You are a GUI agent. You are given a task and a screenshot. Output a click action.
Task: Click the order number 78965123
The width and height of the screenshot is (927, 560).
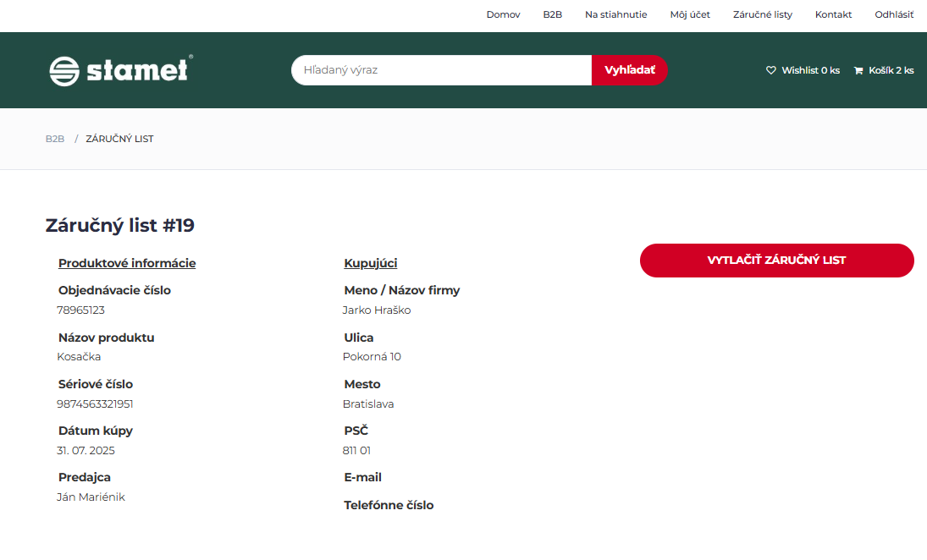(x=80, y=310)
